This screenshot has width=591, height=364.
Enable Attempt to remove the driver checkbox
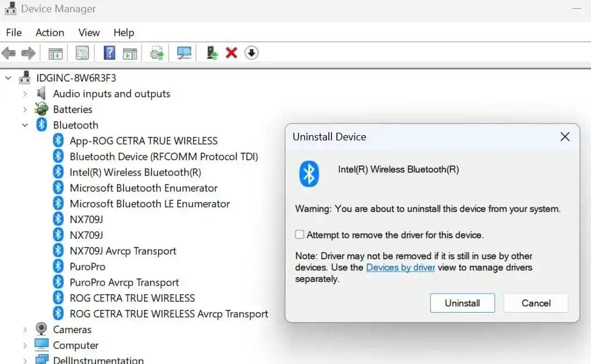300,235
